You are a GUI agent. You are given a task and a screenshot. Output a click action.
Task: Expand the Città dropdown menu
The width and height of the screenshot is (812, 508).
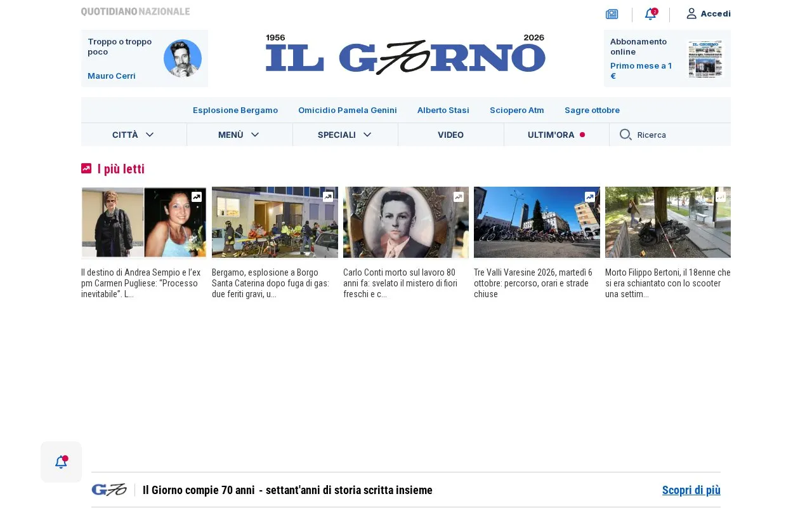tap(134, 135)
